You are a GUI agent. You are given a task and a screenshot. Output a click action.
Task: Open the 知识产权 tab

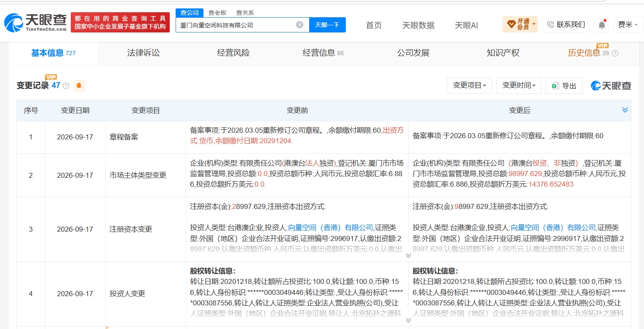click(x=503, y=53)
